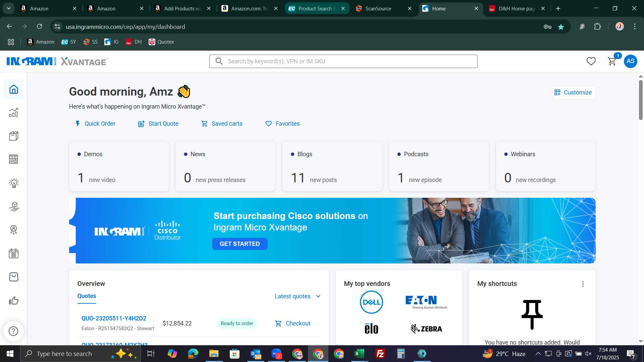The image size is (644, 362).
Task: Open the analytics chart sidebar icon
Action: pos(13,113)
